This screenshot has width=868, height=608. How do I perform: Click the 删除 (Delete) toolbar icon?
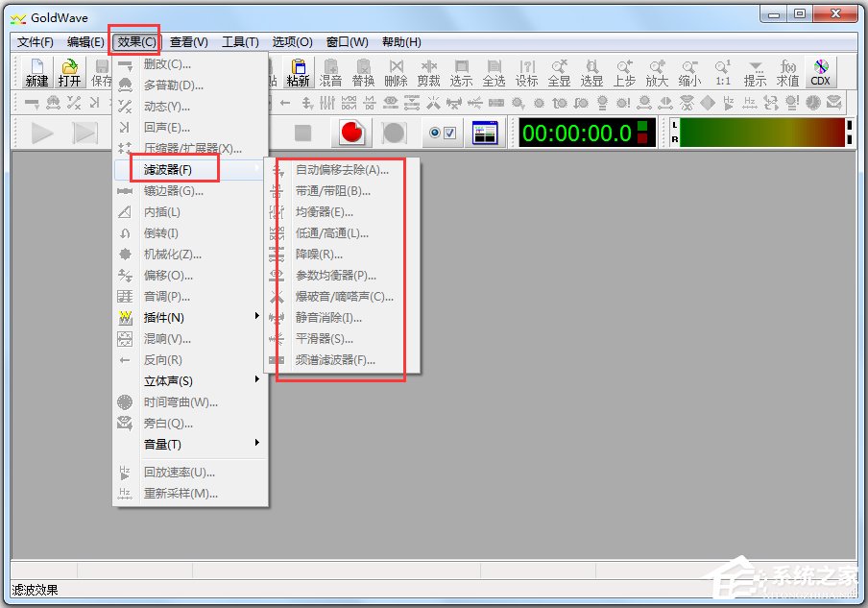coord(397,73)
